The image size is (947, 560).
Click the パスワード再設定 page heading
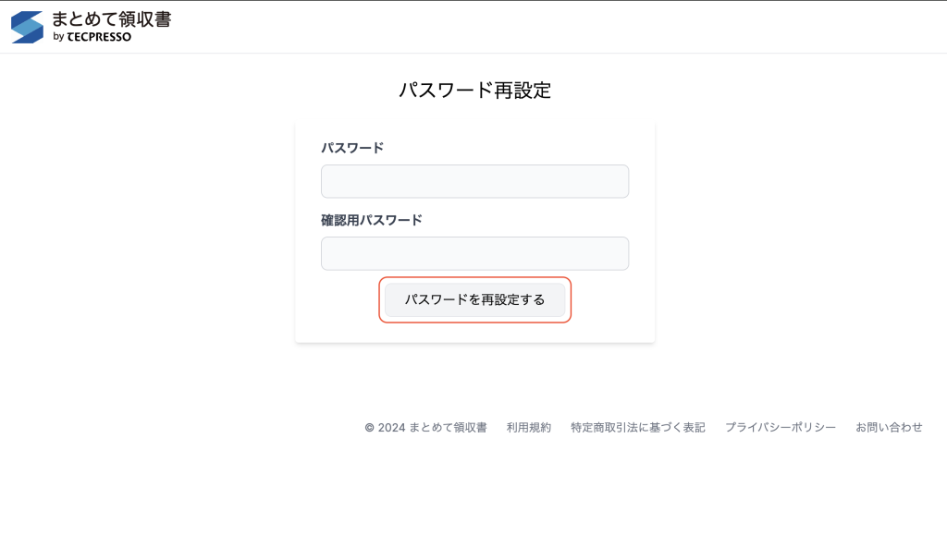(474, 91)
